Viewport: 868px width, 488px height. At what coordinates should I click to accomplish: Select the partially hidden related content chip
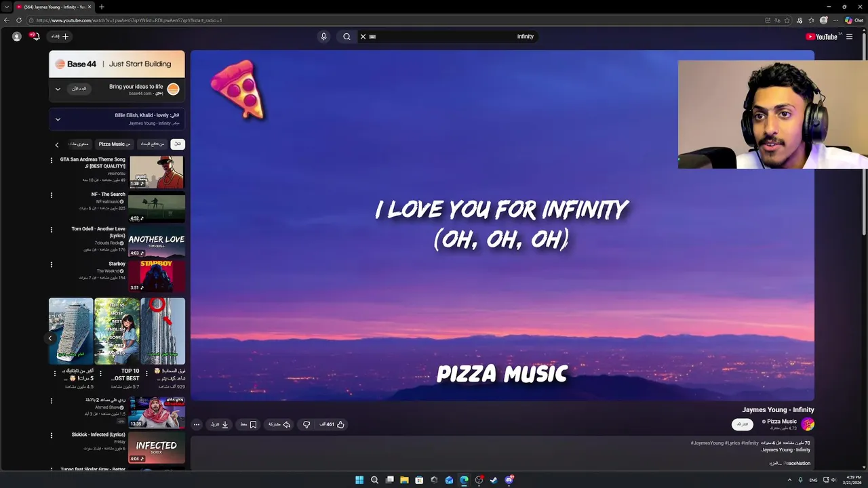pos(79,144)
